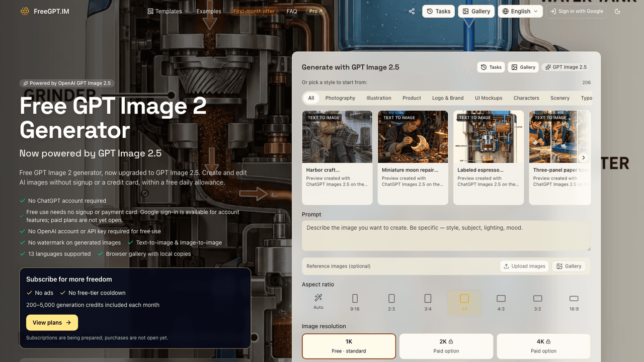Click the share icon in the header
The height and width of the screenshot is (362, 644).
412,11
